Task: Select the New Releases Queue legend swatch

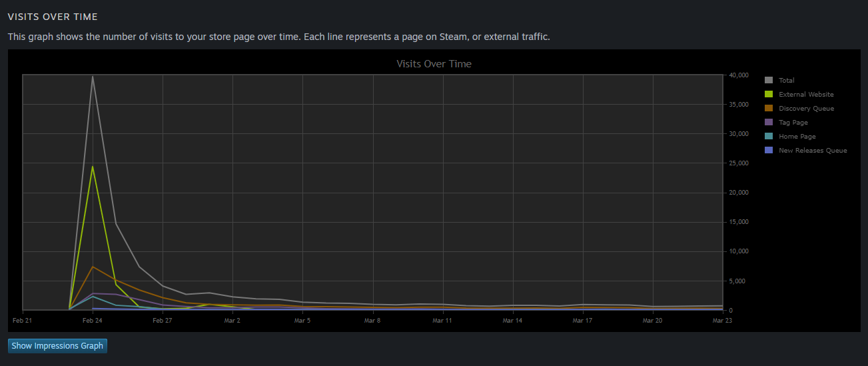Action: (769, 150)
